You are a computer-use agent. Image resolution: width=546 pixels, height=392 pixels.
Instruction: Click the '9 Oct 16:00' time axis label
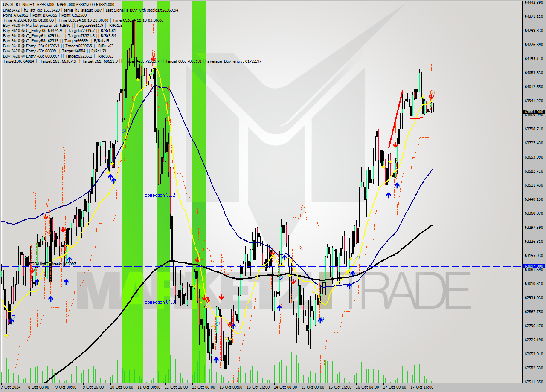click(x=93, y=387)
